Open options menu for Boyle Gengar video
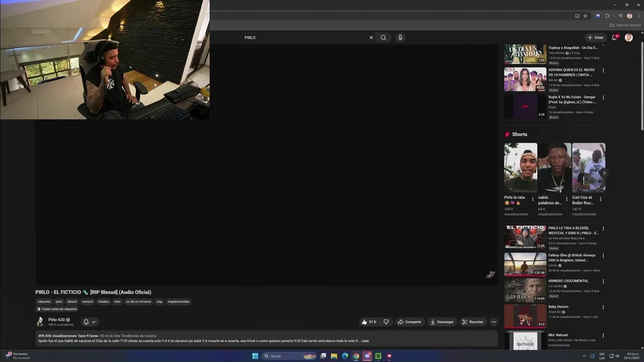The width and height of the screenshot is (644, 362). pos(603,98)
